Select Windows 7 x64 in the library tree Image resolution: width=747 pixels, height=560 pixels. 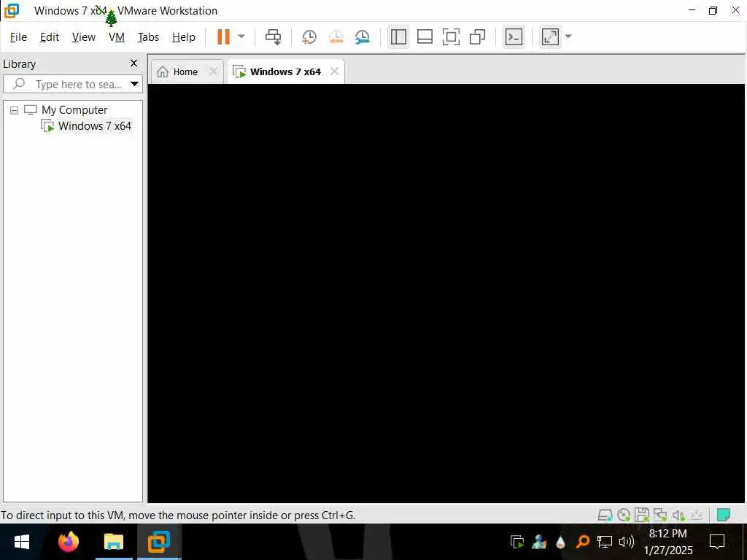[x=94, y=126]
